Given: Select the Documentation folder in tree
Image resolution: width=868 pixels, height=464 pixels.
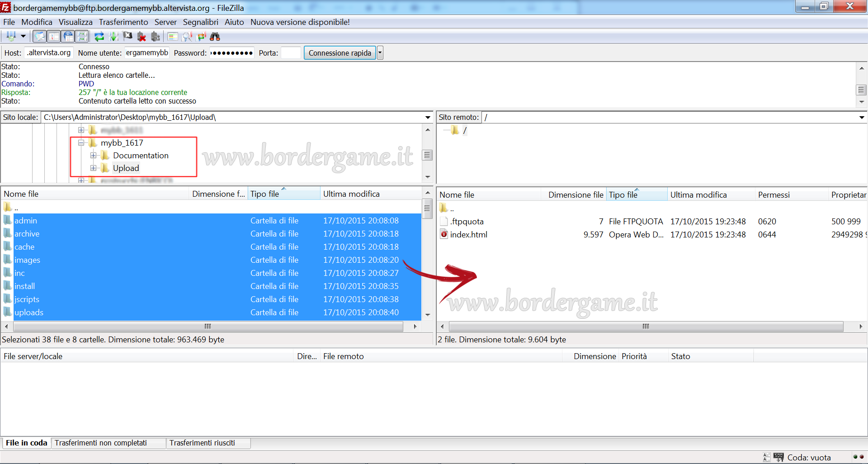Looking at the screenshot, I should coord(141,156).
